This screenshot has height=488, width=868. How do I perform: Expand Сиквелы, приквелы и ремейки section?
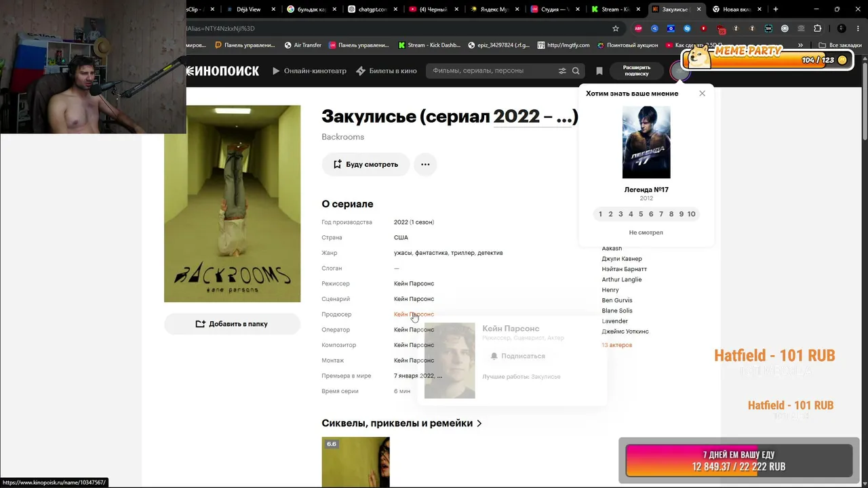point(402,423)
